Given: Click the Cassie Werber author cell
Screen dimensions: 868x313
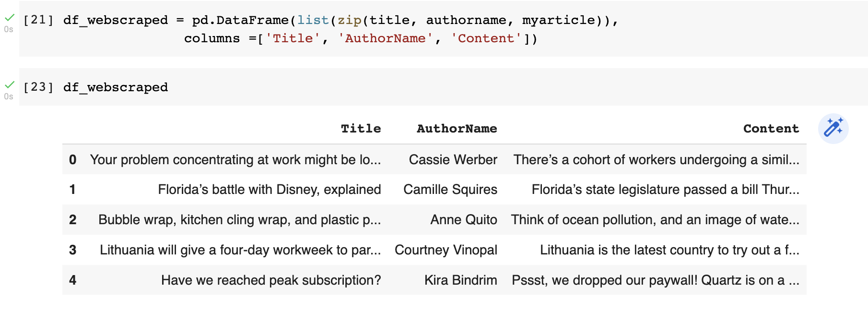Looking at the screenshot, I should click(453, 160).
